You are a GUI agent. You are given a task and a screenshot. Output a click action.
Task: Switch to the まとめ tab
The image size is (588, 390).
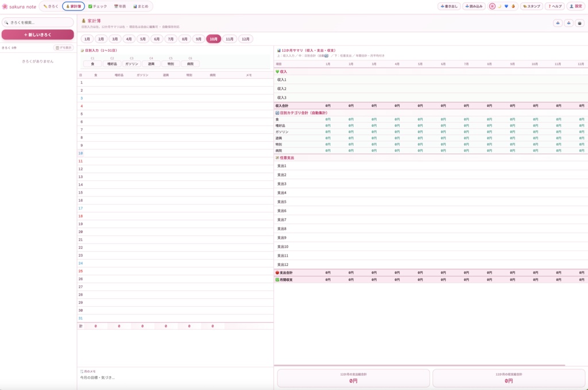(141, 6)
